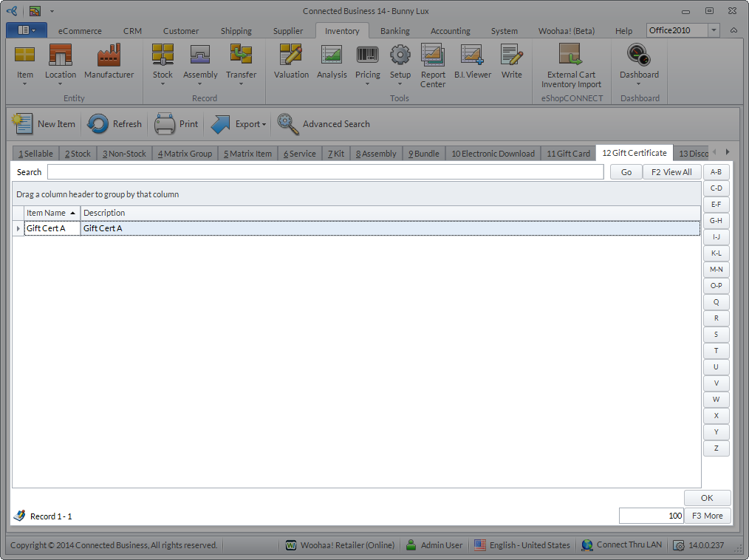Filter items by the Z button
Image resolution: width=749 pixels, height=560 pixels.
tap(716, 448)
